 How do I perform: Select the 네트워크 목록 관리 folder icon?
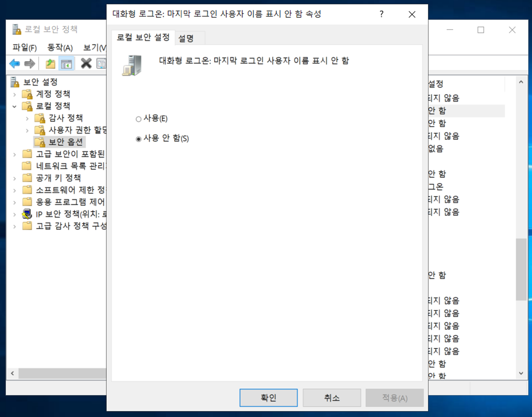(27, 166)
